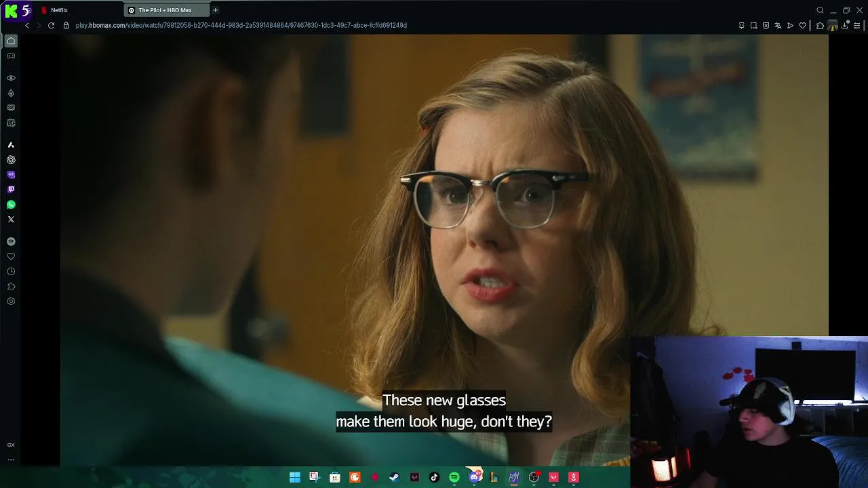The height and width of the screenshot is (488, 868).
Task: Open sidebar setup three-dots menu
Action: tap(11, 460)
